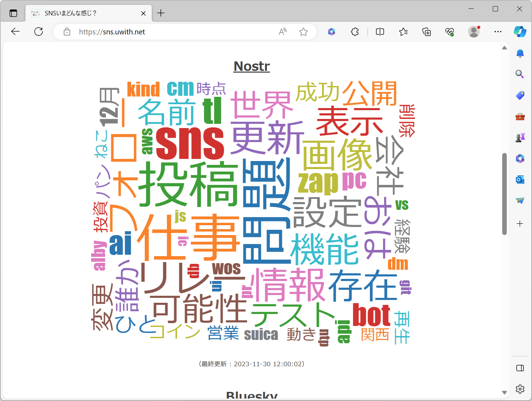Open the Settings and more menu
This screenshot has width=532, height=401.
pyautogui.click(x=498, y=32)
